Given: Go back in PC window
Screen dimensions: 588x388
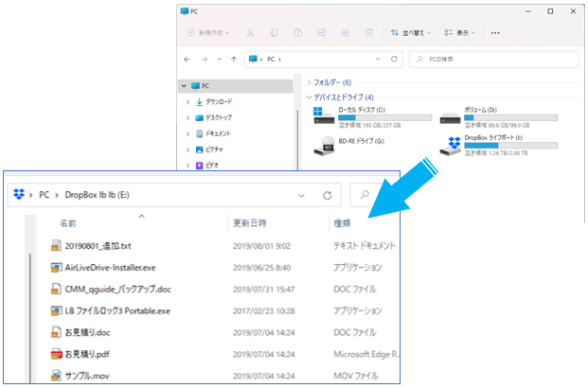Looking at the screenshot, I should pyautogui.click(x=187, y=60).
